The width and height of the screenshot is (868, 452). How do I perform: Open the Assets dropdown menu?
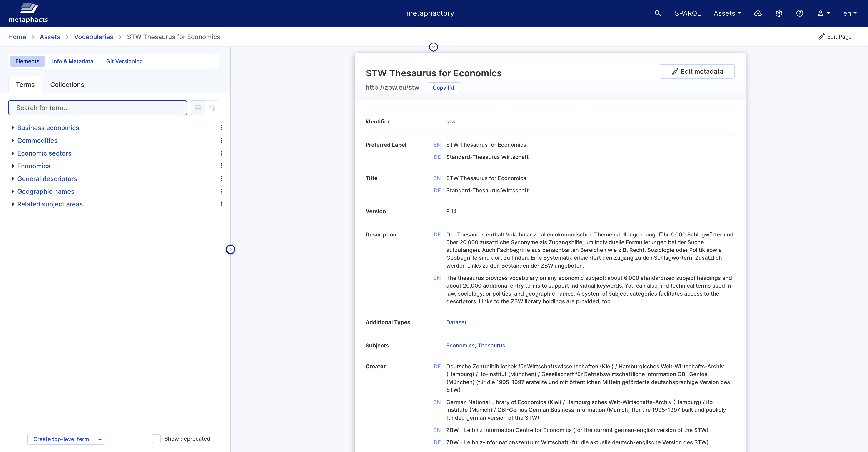(727, 13)
